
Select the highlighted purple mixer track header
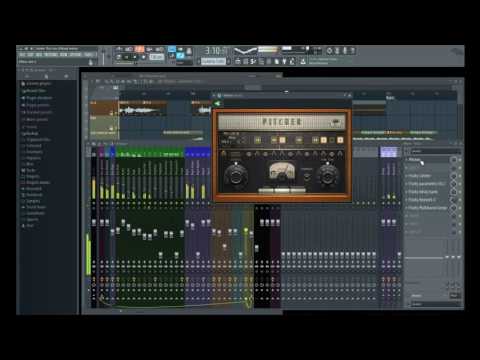click(389, 152)
